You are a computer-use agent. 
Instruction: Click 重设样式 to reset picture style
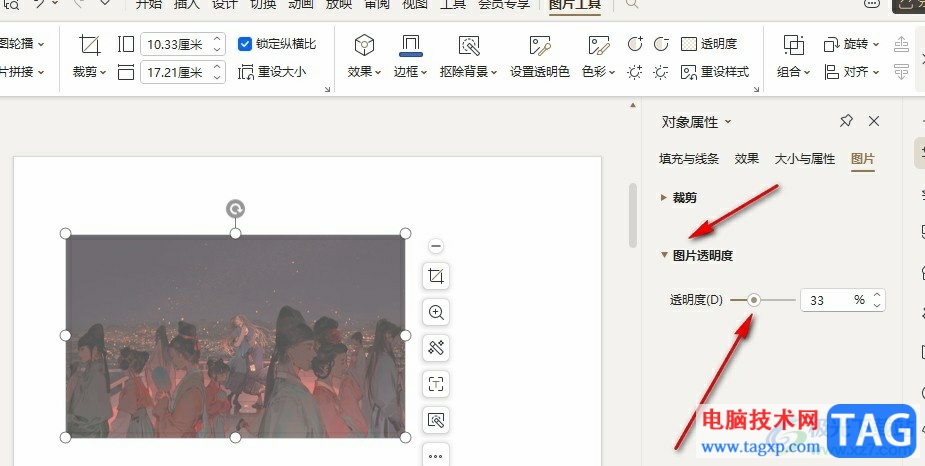click(715, 72)
